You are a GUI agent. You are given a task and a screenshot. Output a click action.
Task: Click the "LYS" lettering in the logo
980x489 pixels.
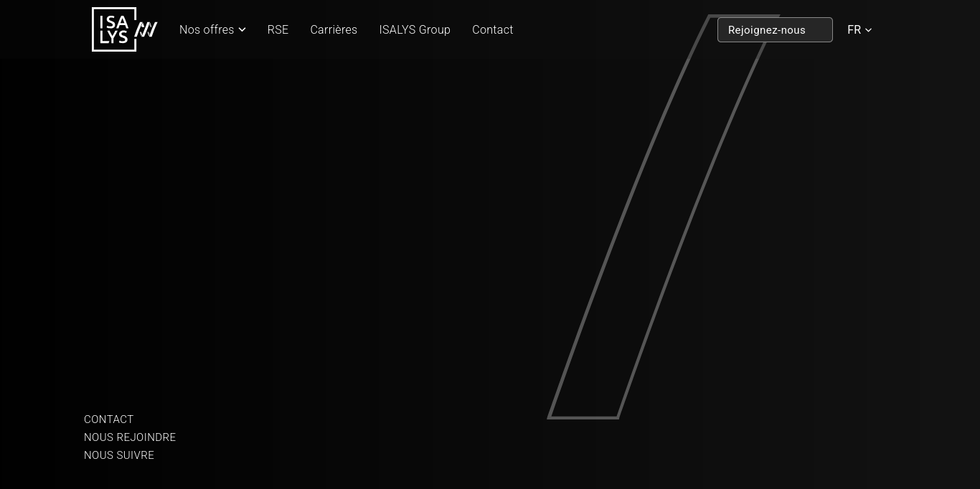(113, 39)
